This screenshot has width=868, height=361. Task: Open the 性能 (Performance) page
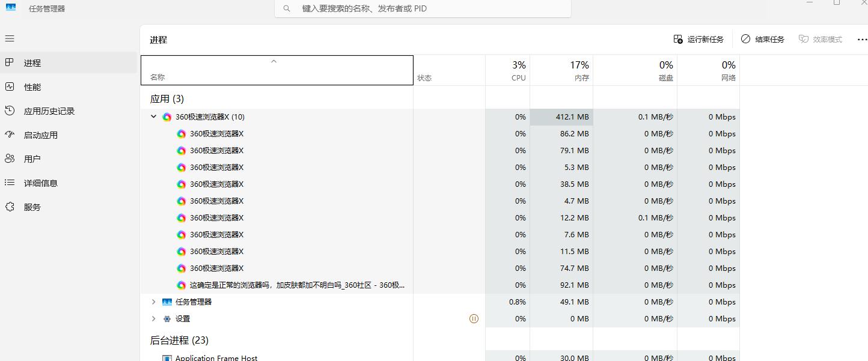(x=32, y=87)
